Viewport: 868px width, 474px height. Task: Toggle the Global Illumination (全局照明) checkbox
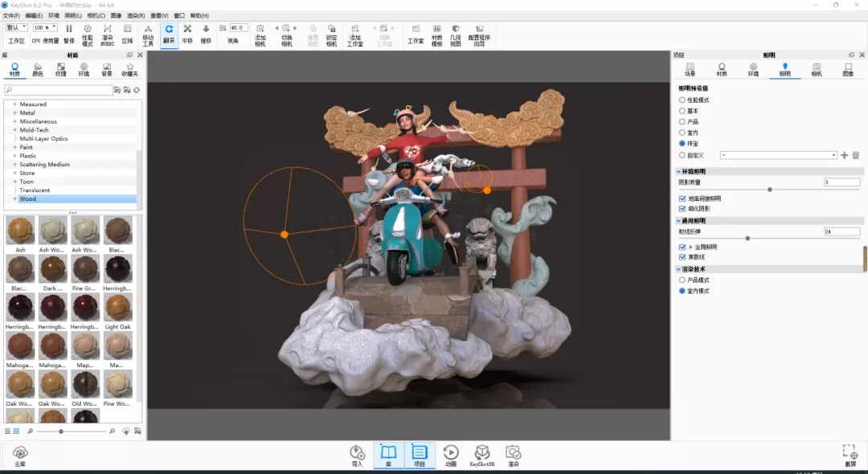coord(682,247)
